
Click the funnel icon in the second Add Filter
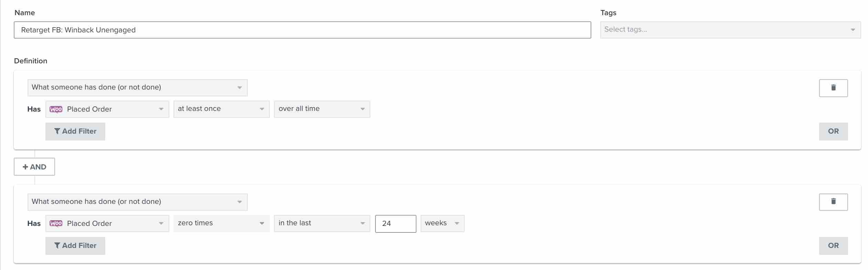click(x=57, y=246)
